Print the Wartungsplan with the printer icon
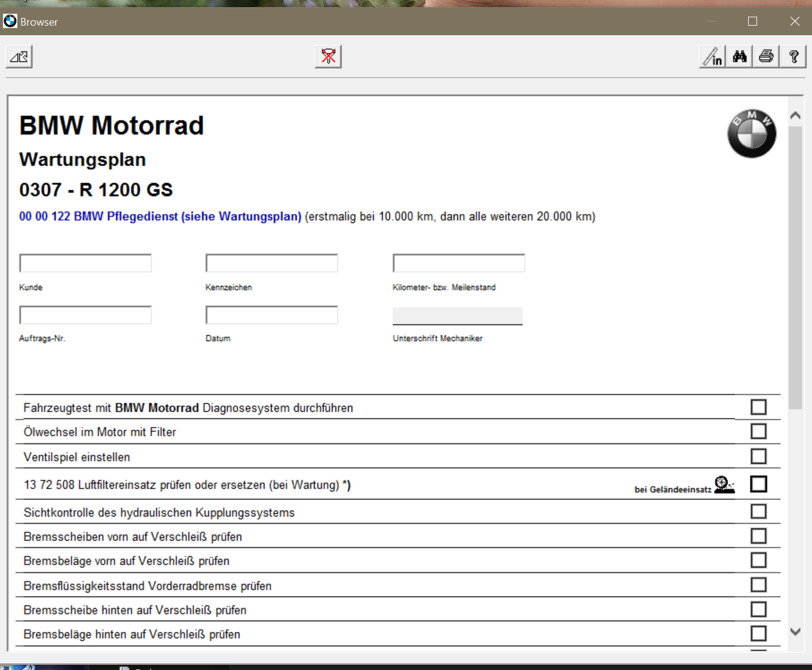Image resolution: width=812 pixels, height=670 pixels. coord(766,57)
